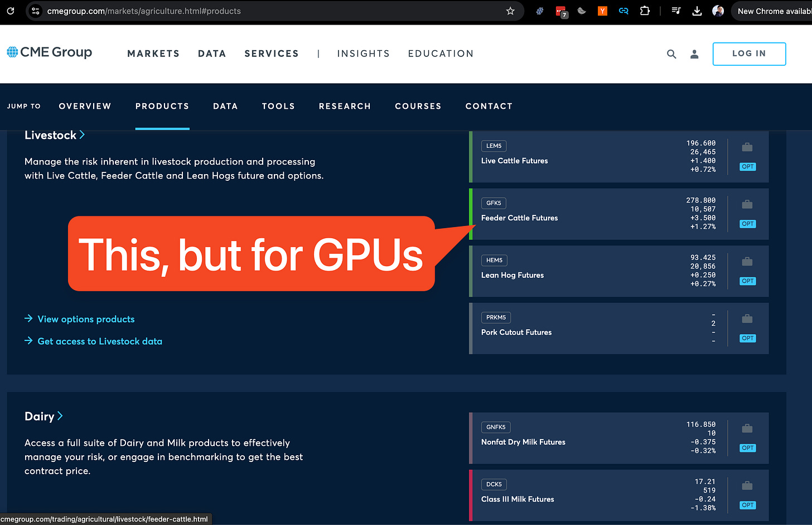The height and width of the screenshot is (525, 812).
Task: Reload the page with the refresh icon
Action: coord(10,11)
